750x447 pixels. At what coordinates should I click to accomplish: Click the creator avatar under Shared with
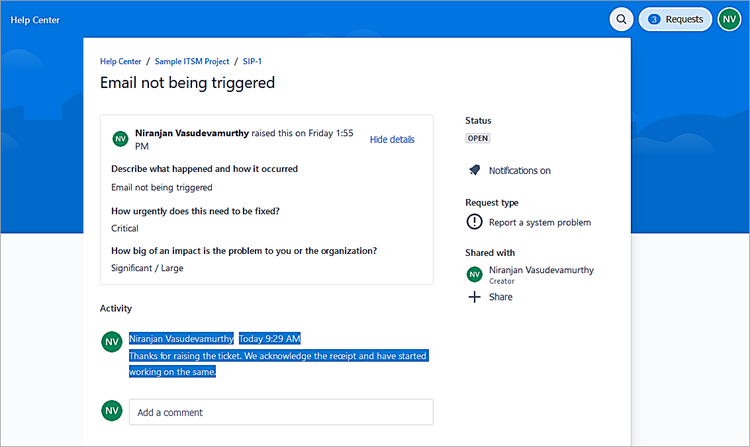(x=474, y=275)
